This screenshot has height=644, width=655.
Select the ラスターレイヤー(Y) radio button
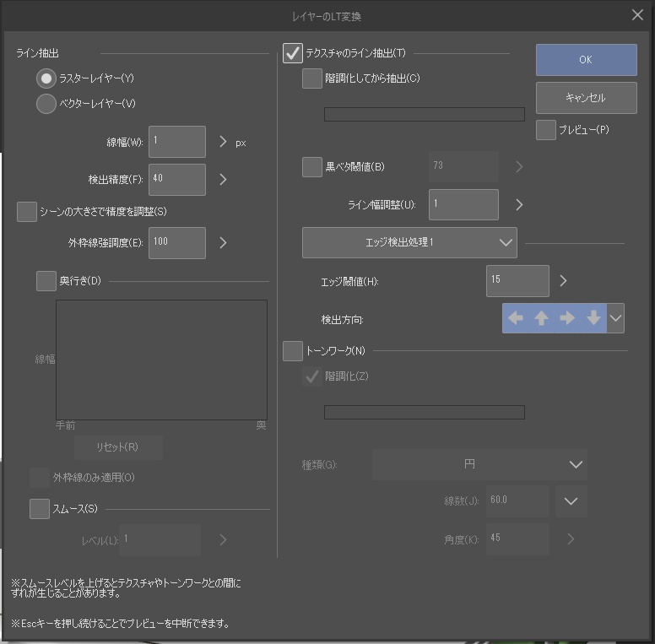pyautogui.click(x=46, y=78)
